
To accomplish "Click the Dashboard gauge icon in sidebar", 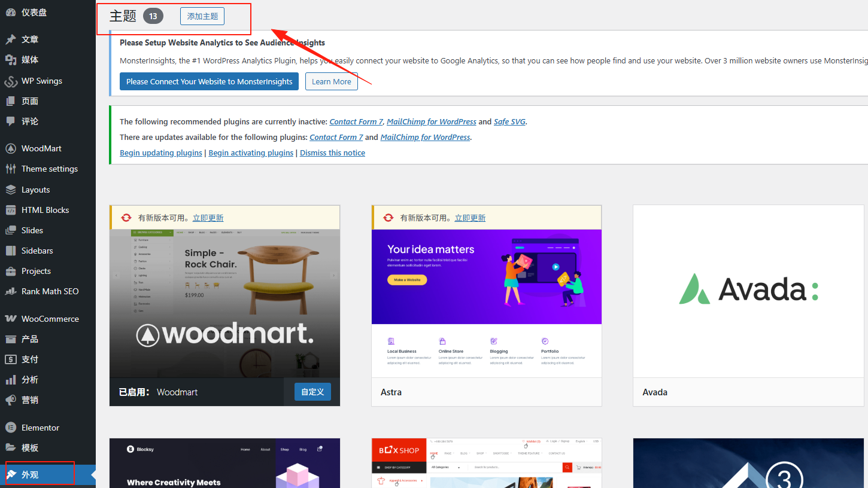I will 11,12.
